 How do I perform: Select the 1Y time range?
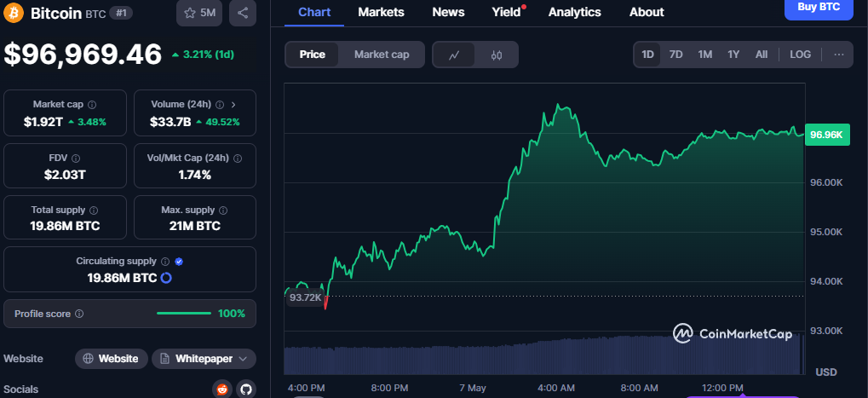tap(733, 55)
